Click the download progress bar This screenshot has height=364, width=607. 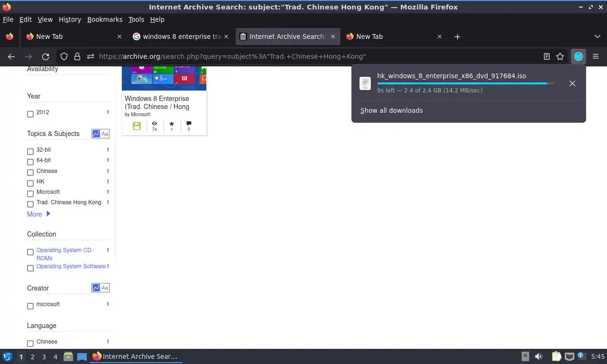(x=466, y=83)
